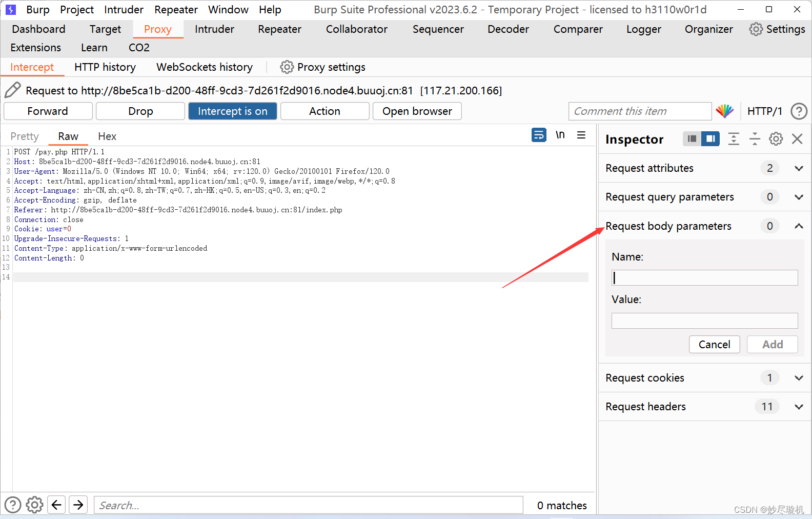The image size is (812, 519).
Task: Click Forward button
Action: pyautogui.click(x=48, y=111)
